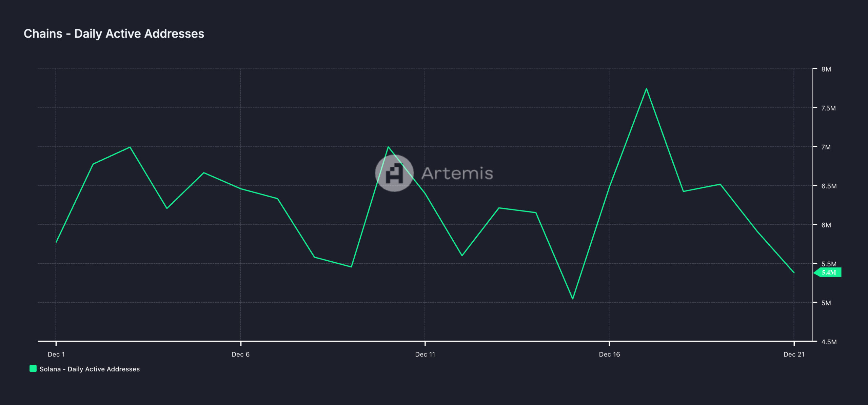Click the Dec 6 x-axis label
Screen dimensions: 868x405
[240, 354]
